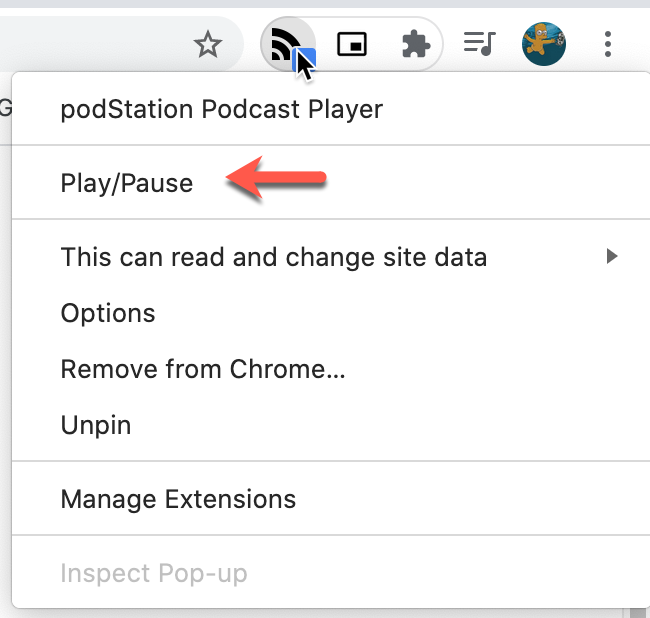Open extension Options

[331, 313]
